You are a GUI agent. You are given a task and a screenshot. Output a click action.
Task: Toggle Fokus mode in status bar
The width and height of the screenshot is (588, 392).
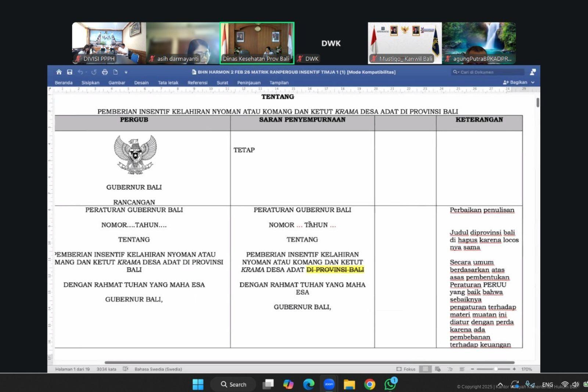pos(406,369)
